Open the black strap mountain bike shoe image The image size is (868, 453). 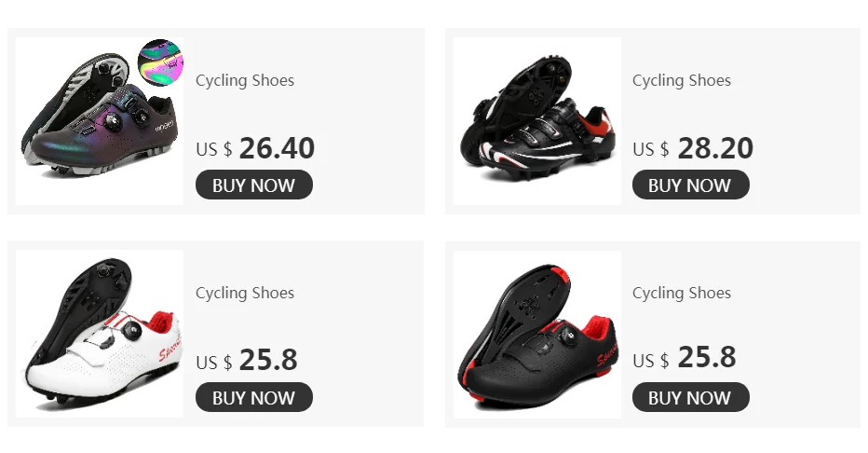coord(537,121)
